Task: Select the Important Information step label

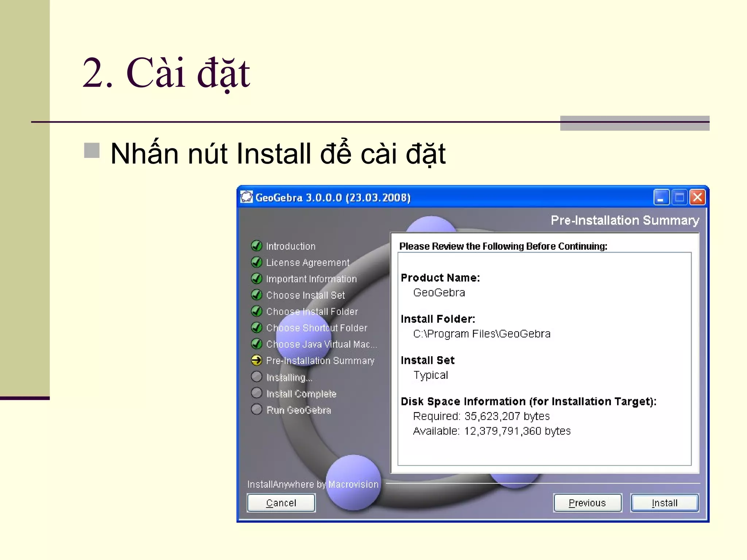Action: (x=311, y=279)
